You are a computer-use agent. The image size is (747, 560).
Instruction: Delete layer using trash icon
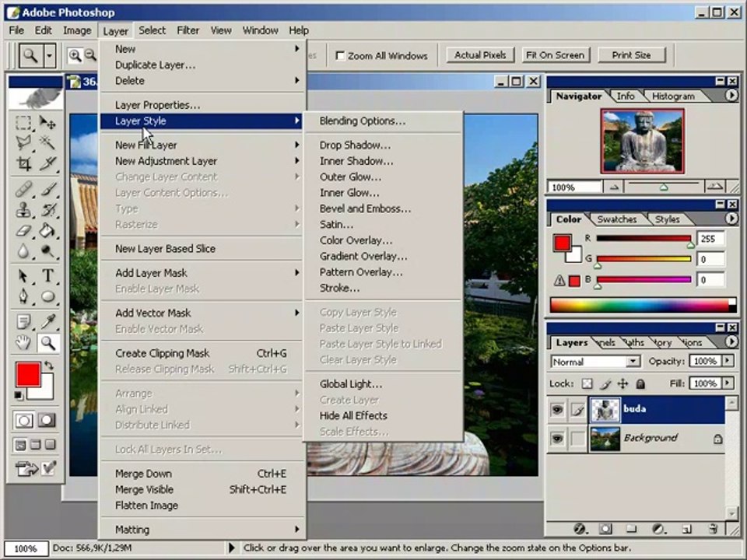click(x=713, y=529)
